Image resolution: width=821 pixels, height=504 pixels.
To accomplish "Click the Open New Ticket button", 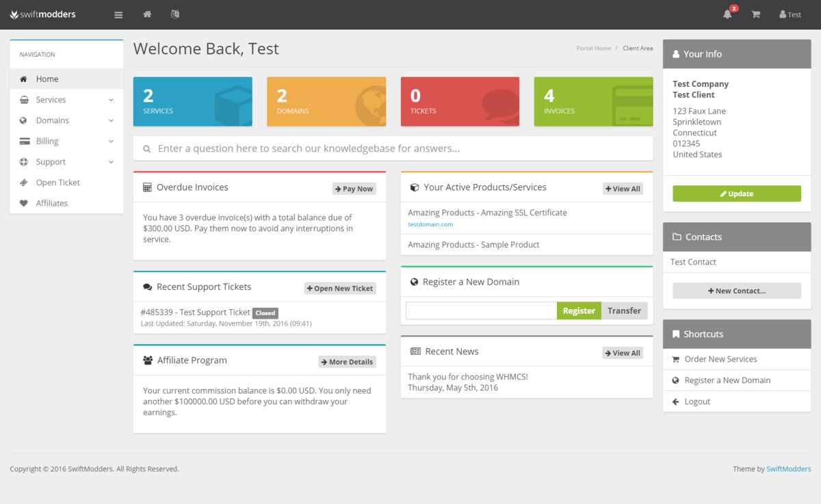I will 339,289.
